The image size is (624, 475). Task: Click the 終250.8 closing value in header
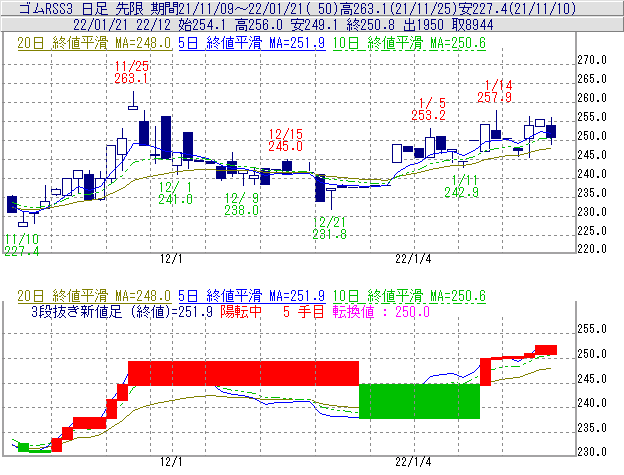[x=370, y=25]
